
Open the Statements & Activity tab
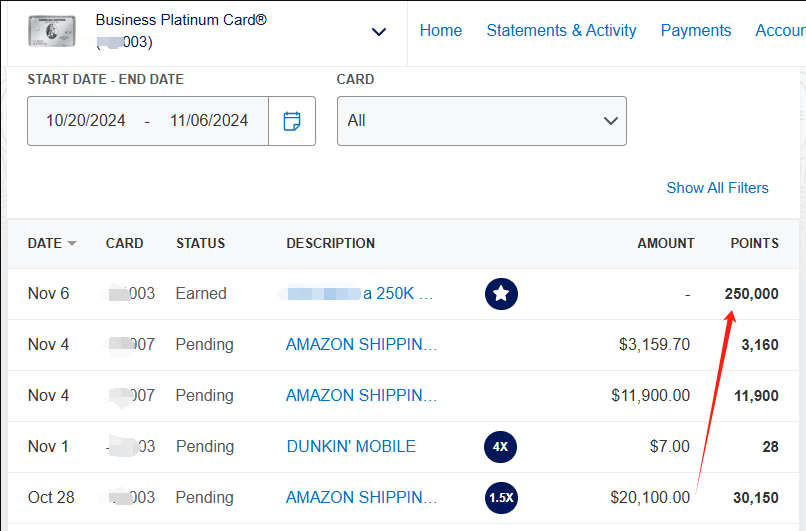[x=561, y=31]
